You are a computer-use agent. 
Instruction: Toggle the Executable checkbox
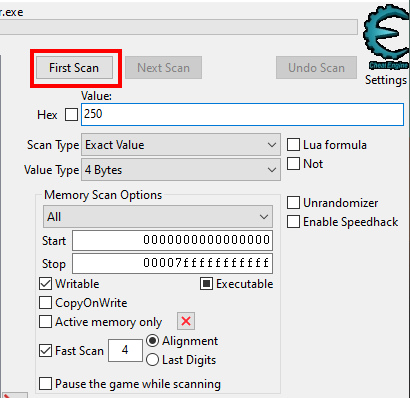point(206,284)
